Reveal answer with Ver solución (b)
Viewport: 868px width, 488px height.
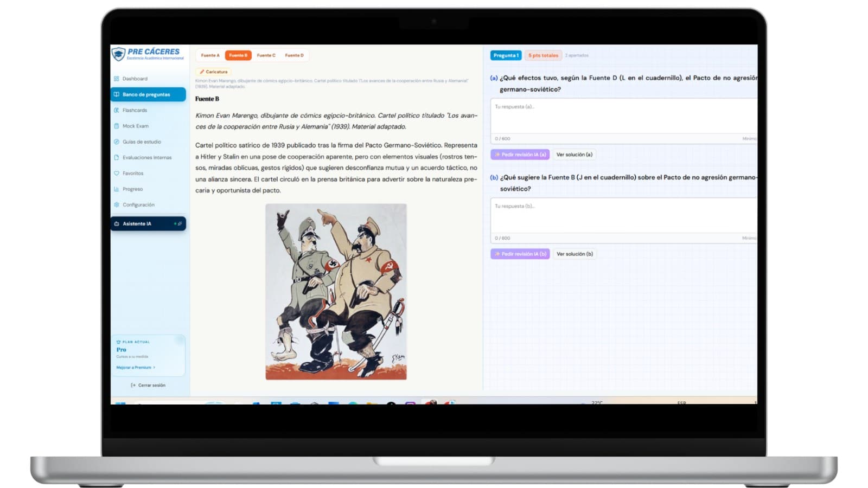click(x=575, y=254)
